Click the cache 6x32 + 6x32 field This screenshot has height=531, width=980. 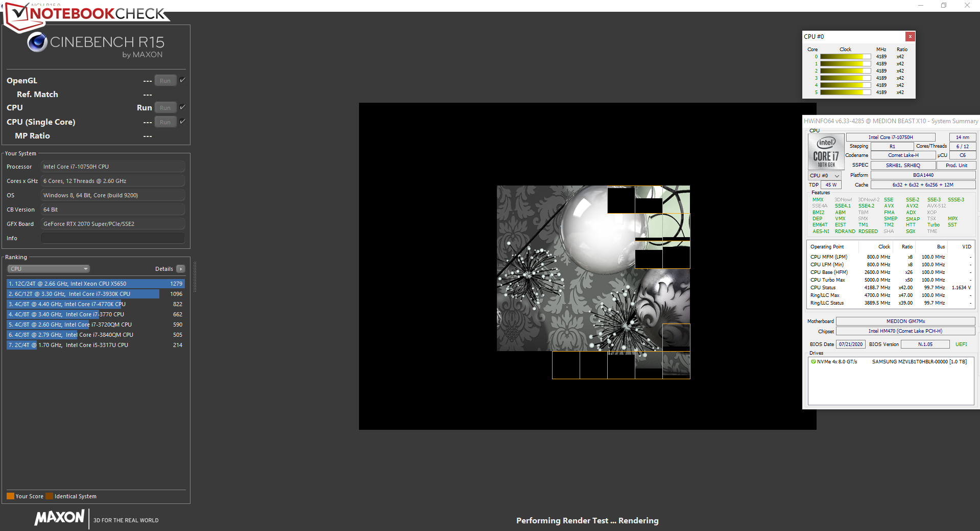coord(923,185)
